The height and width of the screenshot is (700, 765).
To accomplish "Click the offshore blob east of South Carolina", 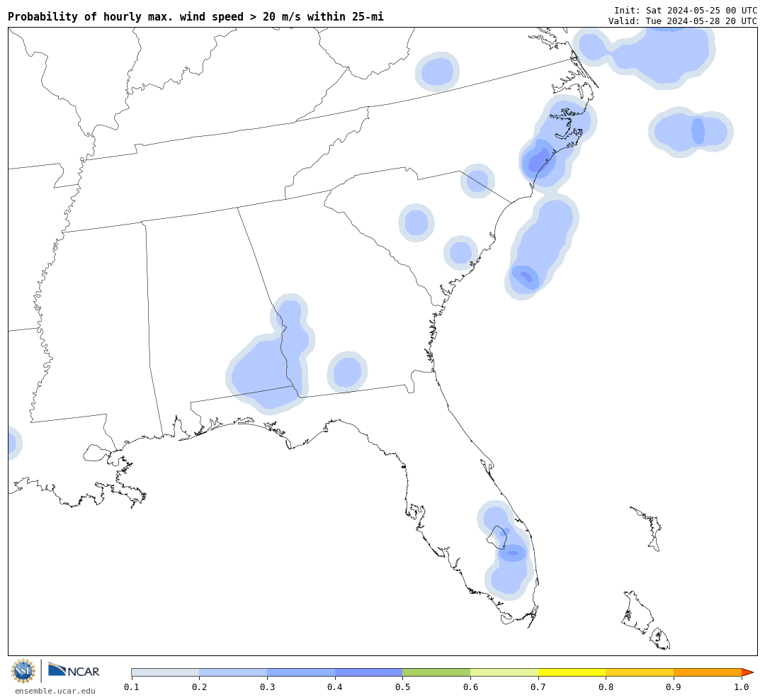I will tap(541, 247).
